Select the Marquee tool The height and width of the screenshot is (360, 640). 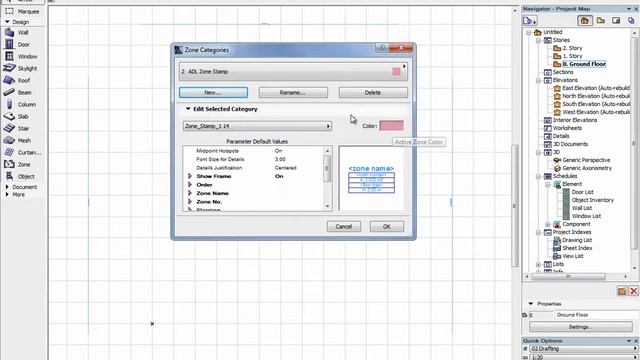point(22,11)
